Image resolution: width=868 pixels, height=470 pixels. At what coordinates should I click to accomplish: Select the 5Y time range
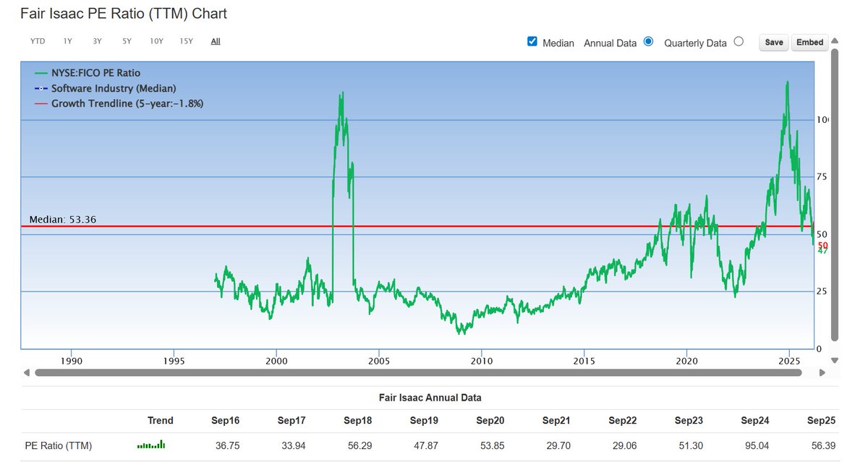click(x=127, y=41)
